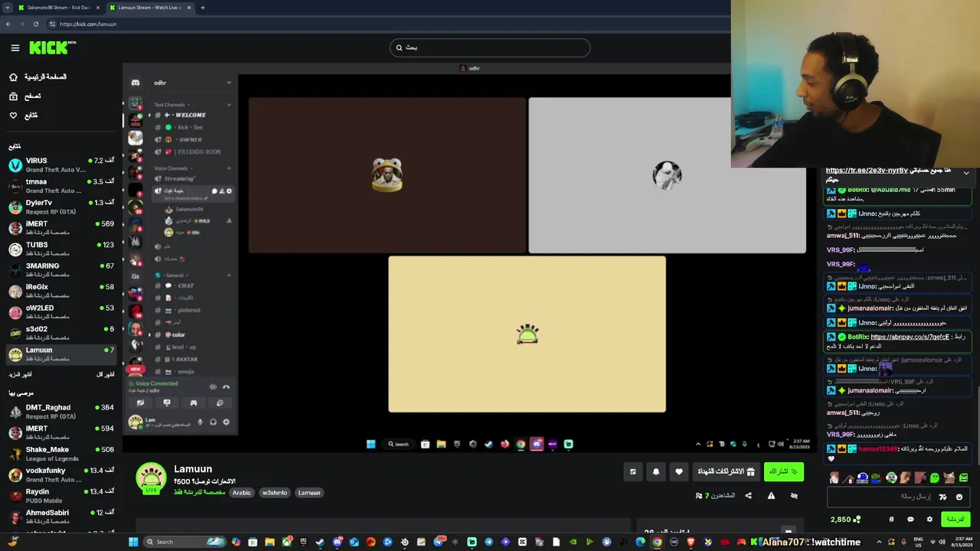Go back in browser history
The image size is (980, 551).
8,24
